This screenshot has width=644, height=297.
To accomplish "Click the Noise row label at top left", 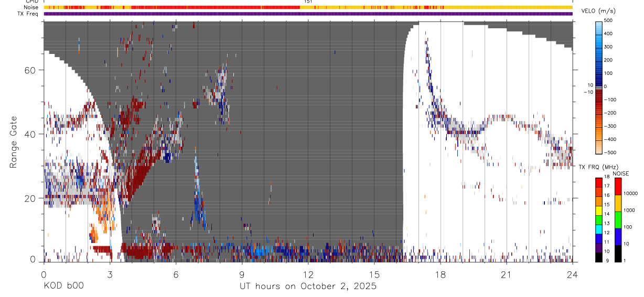I will pyautogui.click(x=31, y=7).
